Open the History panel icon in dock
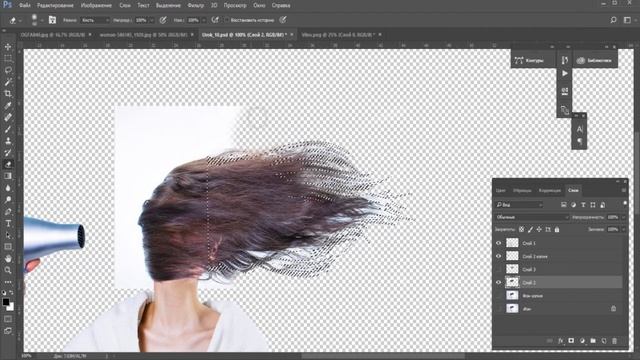This screenshot has height=360, width=640. pos(564,60)
